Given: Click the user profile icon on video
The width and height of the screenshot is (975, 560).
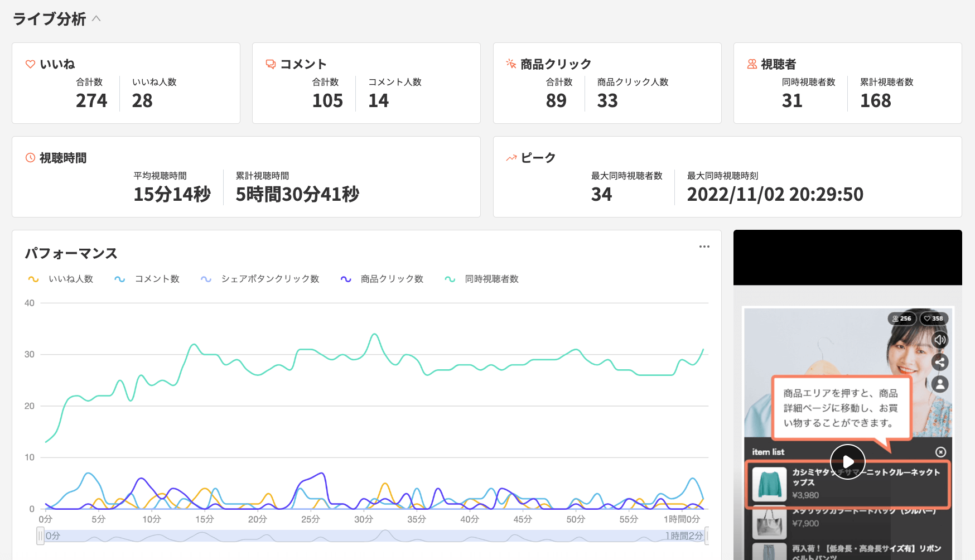Looking at the screenshot, I should pyautogui.click(x=940, y=384).
